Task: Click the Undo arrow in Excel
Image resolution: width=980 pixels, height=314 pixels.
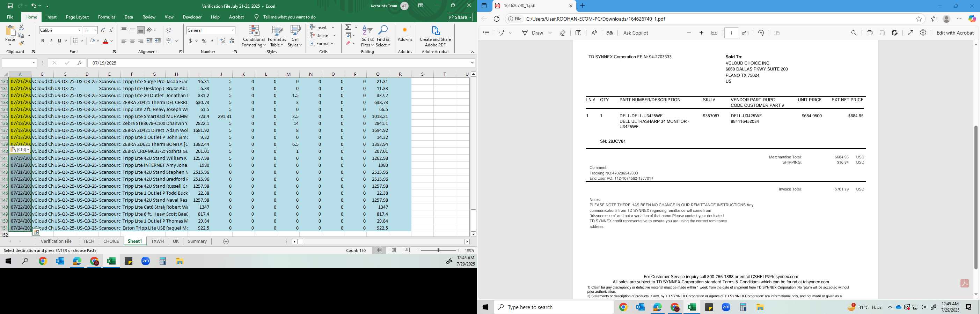Action: click(x=34, y=6)
